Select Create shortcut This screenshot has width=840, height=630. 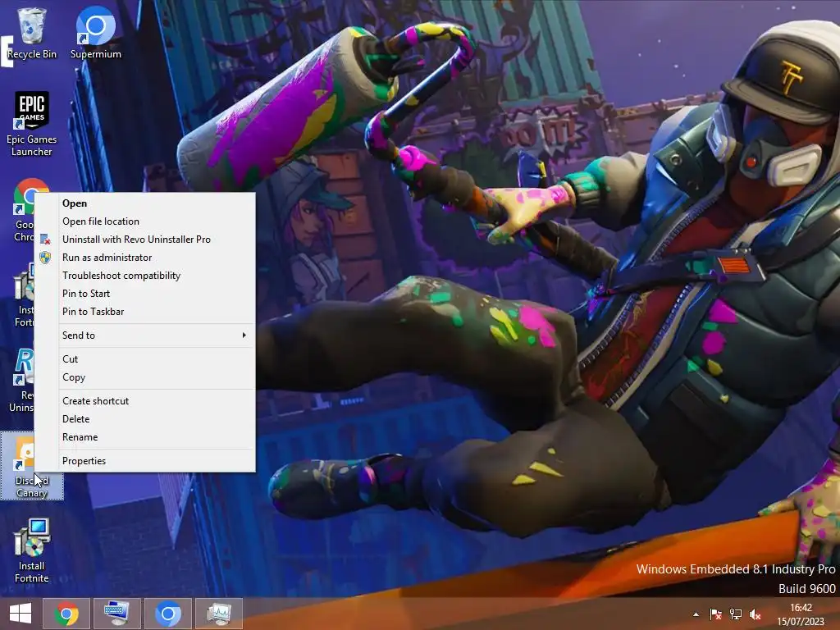click(x=144, y=400)
